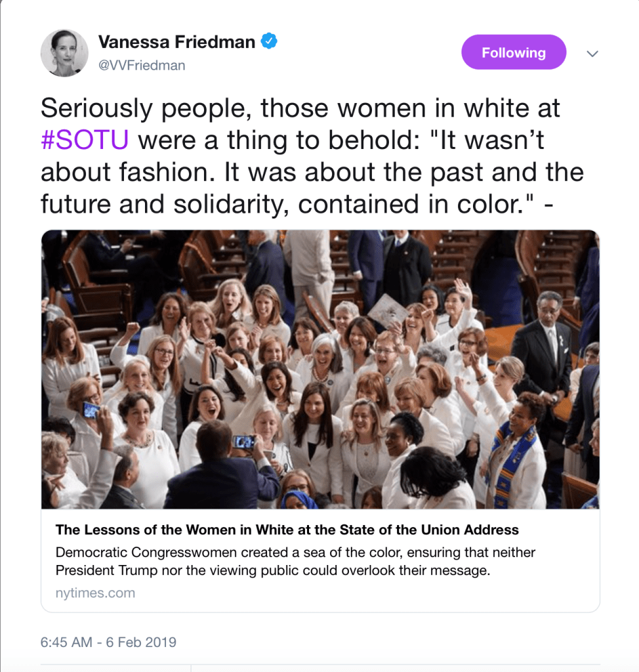The height and width of the screenshot is (672, 639).
Task: Click the 6:45 AM time in timestamp
Action: [66, 642]
